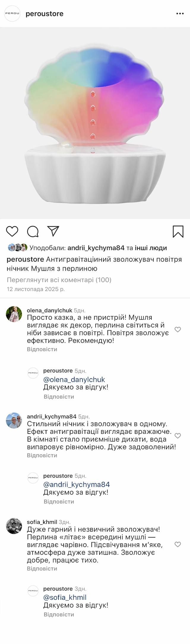Open peroustore username in header
This screenshot has width=190, height=644.
point(45,14)
